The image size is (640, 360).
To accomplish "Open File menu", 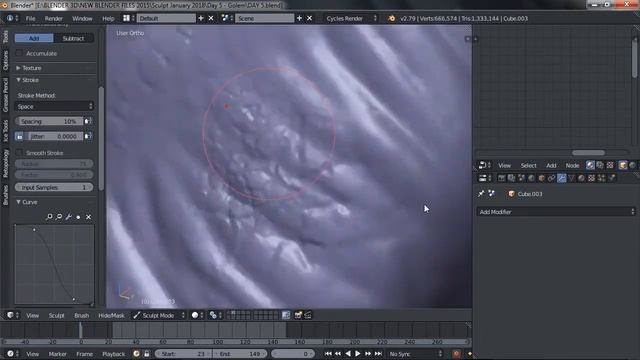I will click(x=31, y=19).
